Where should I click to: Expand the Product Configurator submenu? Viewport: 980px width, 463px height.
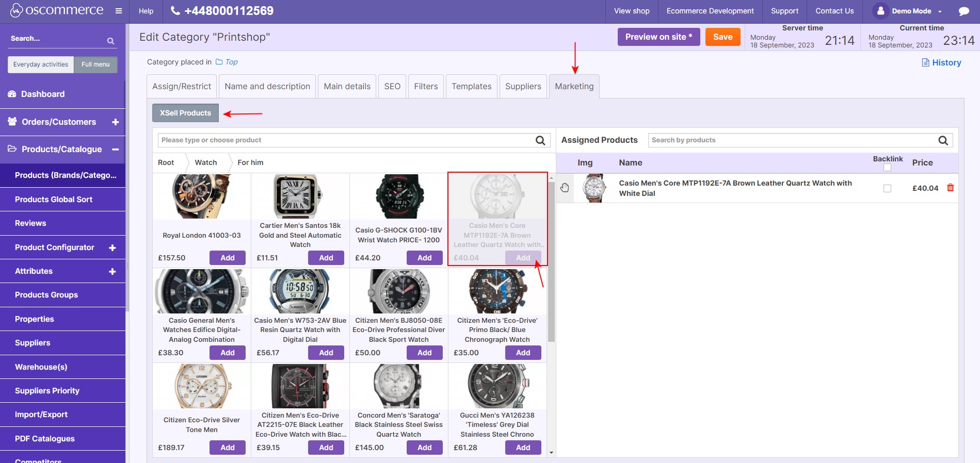point(112,248)
